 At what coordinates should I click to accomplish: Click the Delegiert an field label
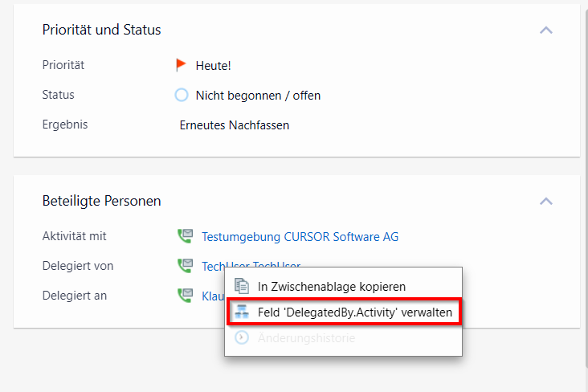(74, 296)
